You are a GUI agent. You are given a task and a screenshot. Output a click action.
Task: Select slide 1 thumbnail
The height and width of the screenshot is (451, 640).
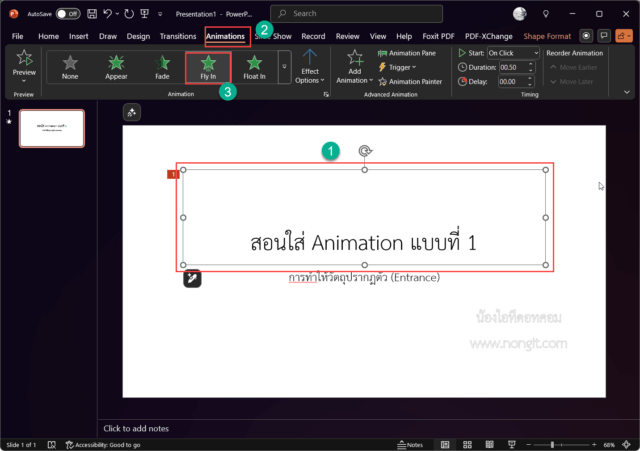[x=52, y=128]
